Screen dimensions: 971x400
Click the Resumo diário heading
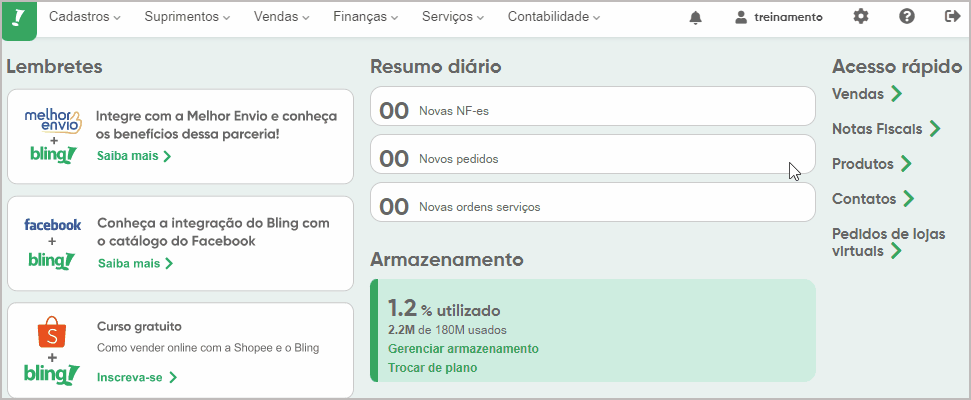(436, 67)
